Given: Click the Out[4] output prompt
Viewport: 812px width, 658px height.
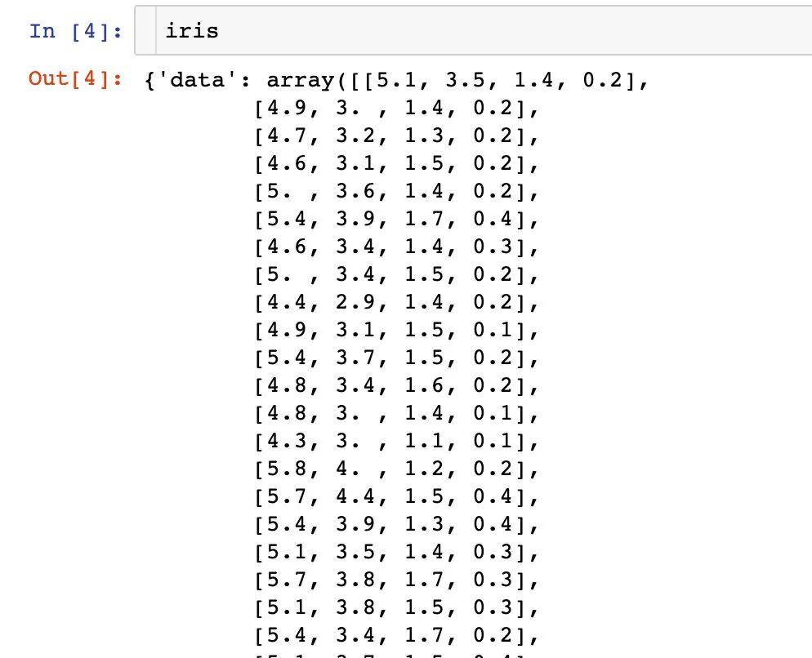Looking at the screenshot, I should click(x=75, y=79).
